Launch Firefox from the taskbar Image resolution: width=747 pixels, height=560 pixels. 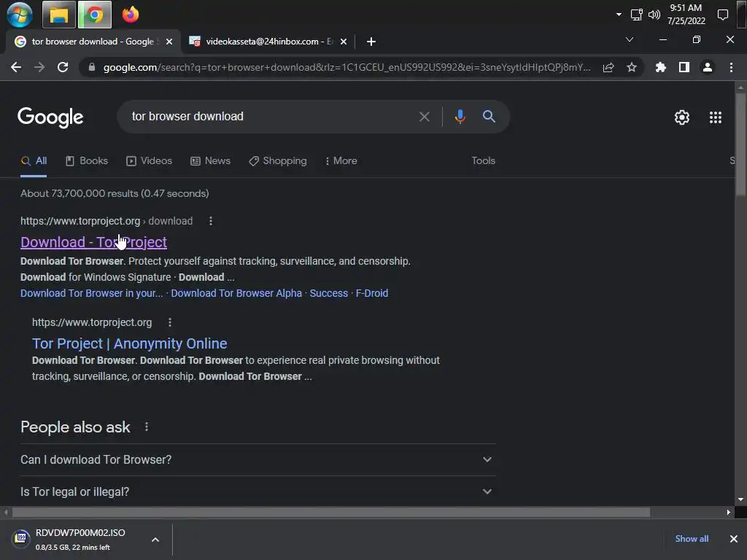click(x=130, y=15)
